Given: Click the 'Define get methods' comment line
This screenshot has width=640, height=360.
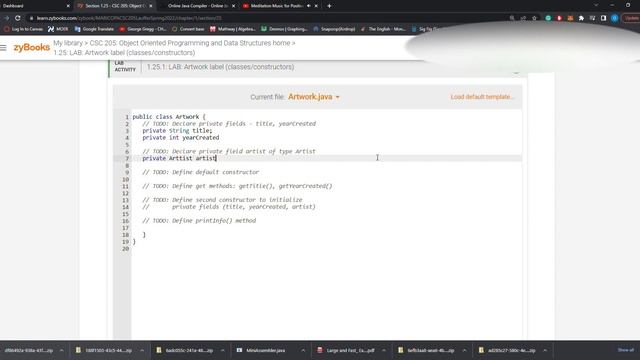Looking at the screenshot, I should [237, 186].
